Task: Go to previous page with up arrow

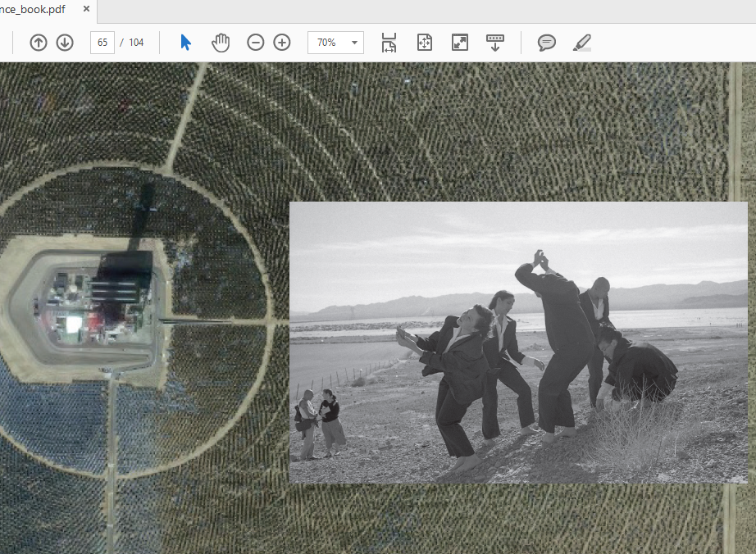Action: (38, 43)
